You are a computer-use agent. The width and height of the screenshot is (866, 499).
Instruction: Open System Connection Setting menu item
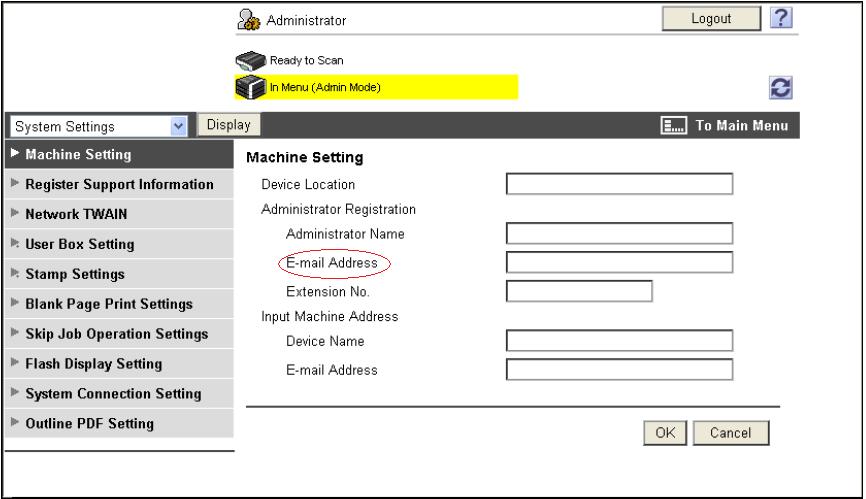(x=119, y=394)
